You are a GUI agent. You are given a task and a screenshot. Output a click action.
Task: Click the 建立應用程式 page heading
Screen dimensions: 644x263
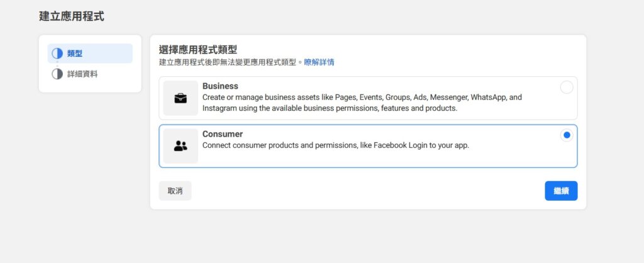(x=72, y=16)
